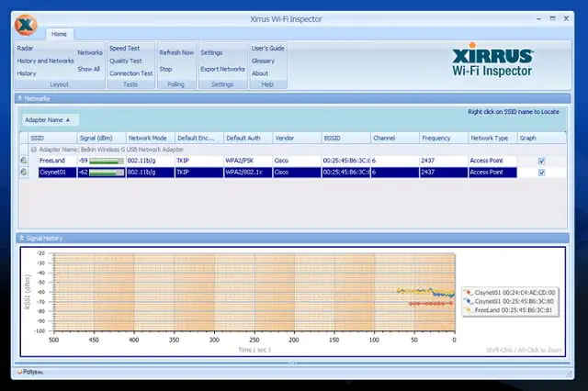Select the Home ribbon tab
588x391 pixels.
[x=59, y=34]
